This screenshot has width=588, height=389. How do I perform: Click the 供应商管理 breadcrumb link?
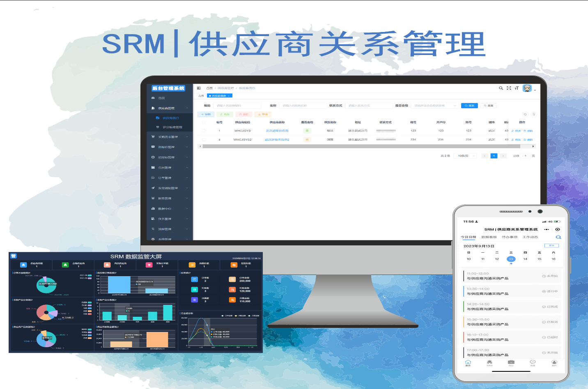226,88
